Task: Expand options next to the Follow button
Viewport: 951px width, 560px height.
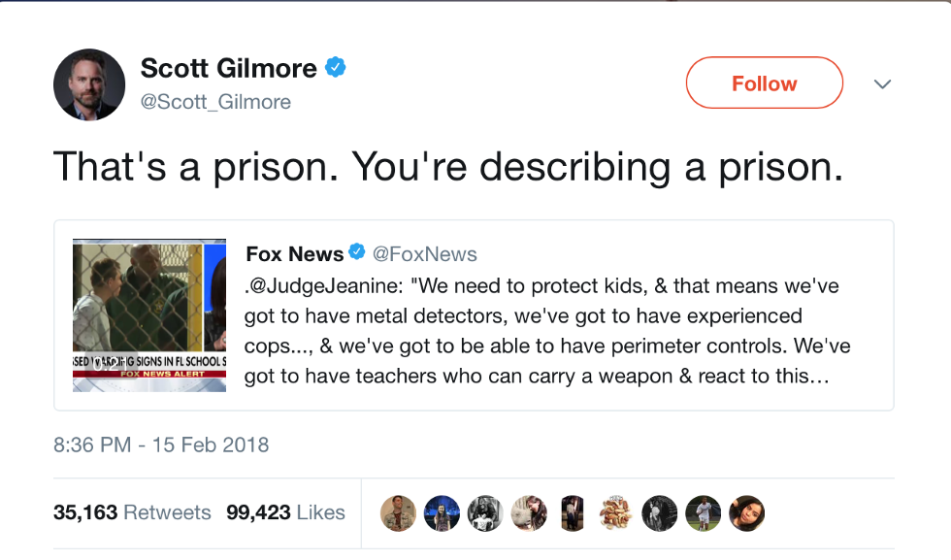Action: pos(882,84)
